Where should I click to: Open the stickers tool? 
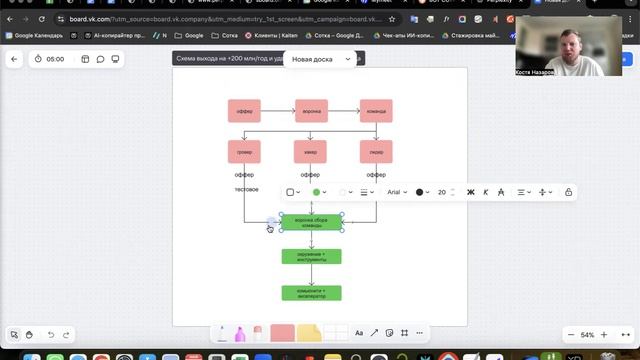[x=389, y=333]
